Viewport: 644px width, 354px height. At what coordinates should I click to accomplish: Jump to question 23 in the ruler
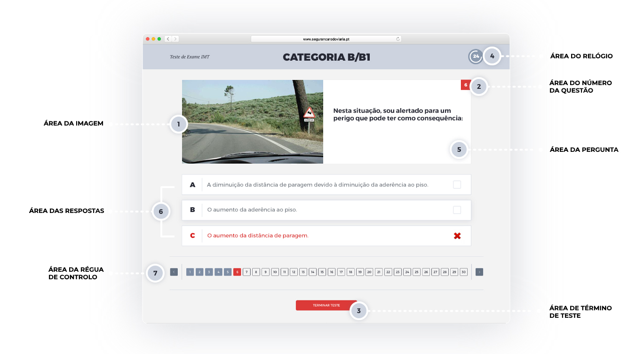pyautogui.click(x=398, y=272)
